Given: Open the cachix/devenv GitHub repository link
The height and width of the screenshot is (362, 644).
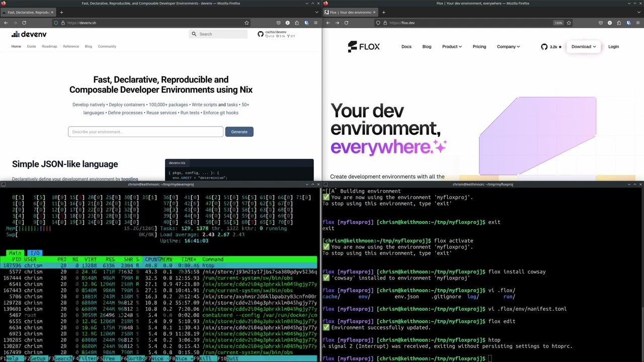Looking at the screenshot, I should (276, 34).
